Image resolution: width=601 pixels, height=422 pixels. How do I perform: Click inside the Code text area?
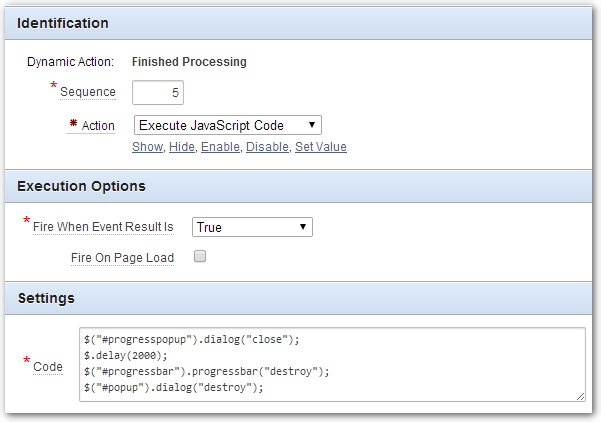332,364
